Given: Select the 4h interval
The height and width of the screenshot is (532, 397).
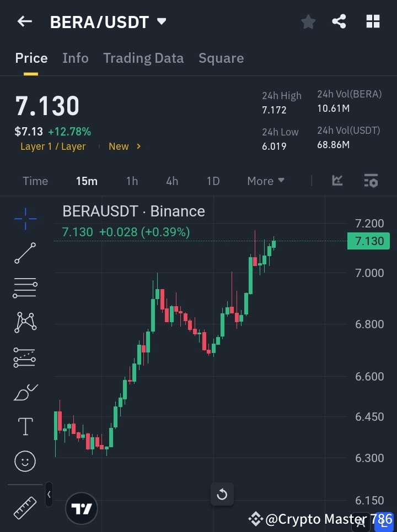Looking at the screenshot, I should click(172, 181).
